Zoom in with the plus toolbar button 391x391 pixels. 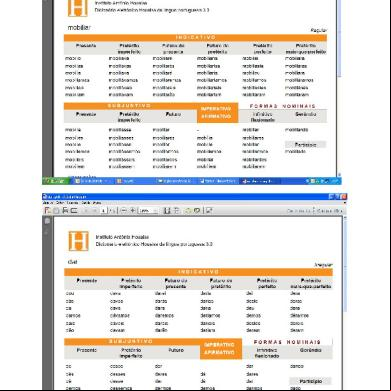133,210
